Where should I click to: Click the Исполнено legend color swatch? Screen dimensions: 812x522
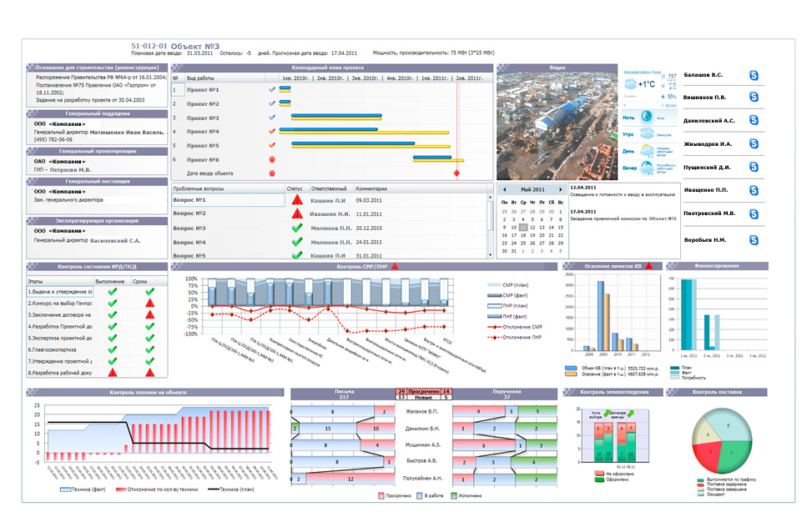tap(454, 495)
